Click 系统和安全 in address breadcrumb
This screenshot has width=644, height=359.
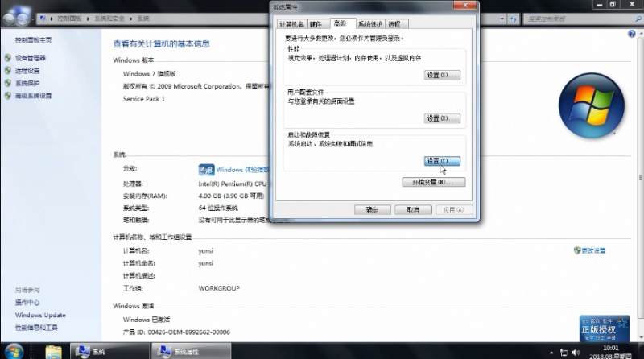point(109,19)
